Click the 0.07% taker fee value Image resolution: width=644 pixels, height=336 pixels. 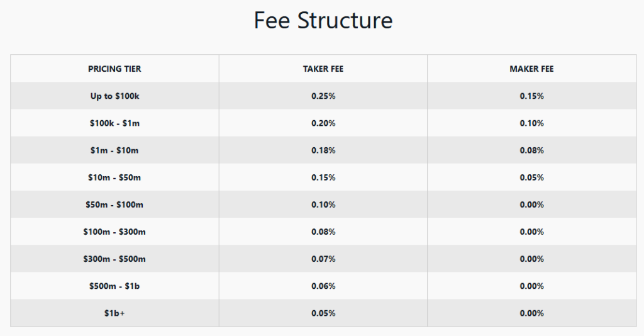tap(323, 259)
